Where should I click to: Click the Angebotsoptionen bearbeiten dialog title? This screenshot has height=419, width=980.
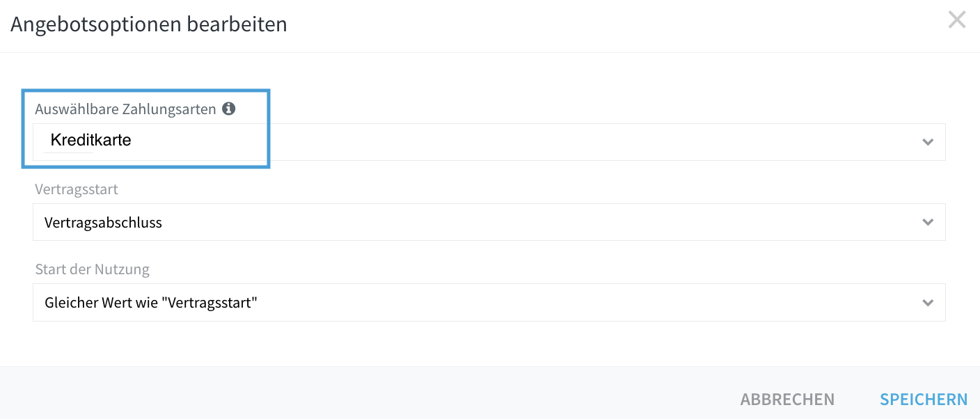149,24
